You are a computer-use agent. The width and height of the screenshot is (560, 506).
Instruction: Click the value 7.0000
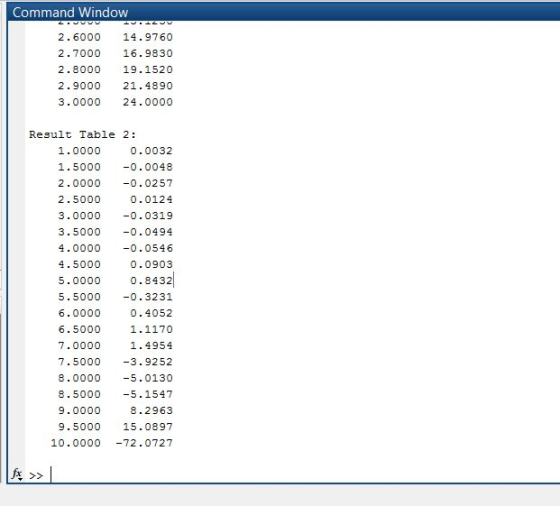coord(79,346)
